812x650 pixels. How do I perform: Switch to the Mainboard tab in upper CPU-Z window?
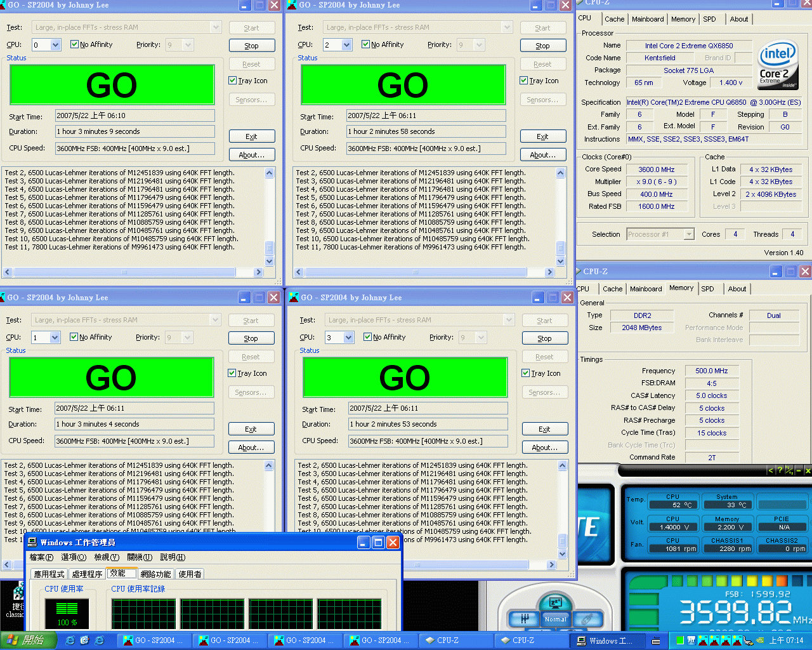[648, 19]
